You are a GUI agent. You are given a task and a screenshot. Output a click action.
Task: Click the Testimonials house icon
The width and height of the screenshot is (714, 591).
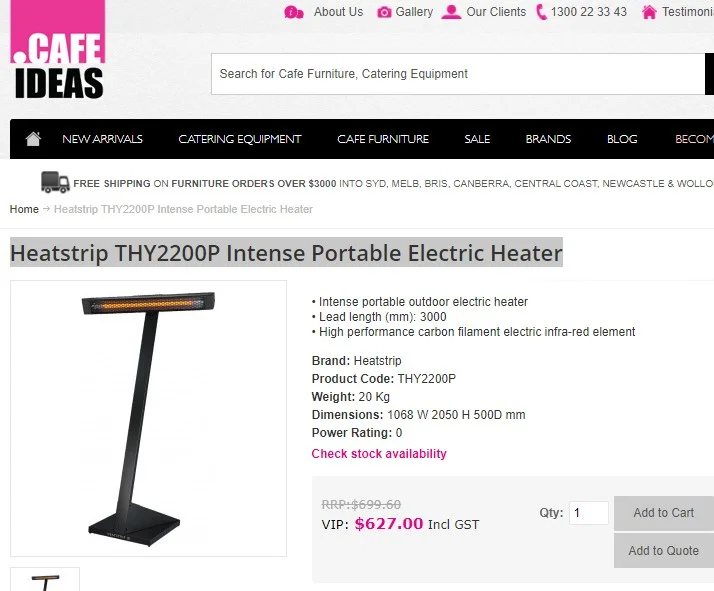(x=649, y=12)
